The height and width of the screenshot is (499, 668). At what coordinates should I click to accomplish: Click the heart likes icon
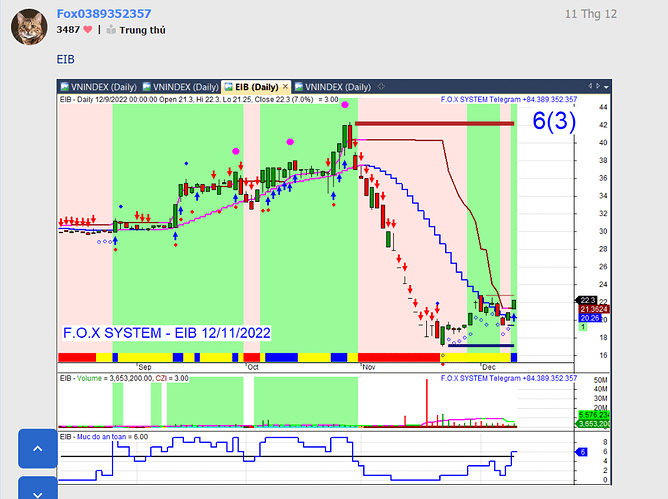pyautogui.click(x=87, y=30)
